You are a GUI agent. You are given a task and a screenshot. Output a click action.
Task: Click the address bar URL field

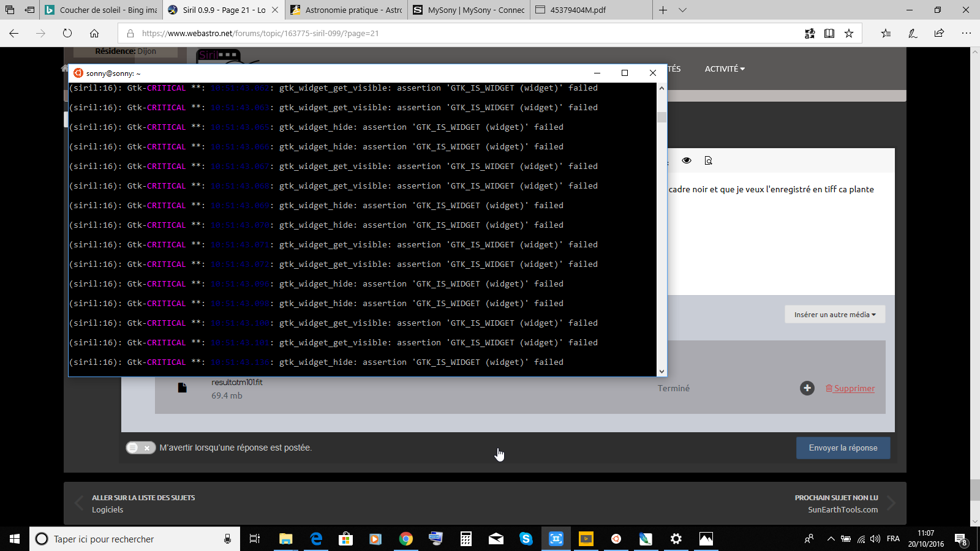click(466, 34)
